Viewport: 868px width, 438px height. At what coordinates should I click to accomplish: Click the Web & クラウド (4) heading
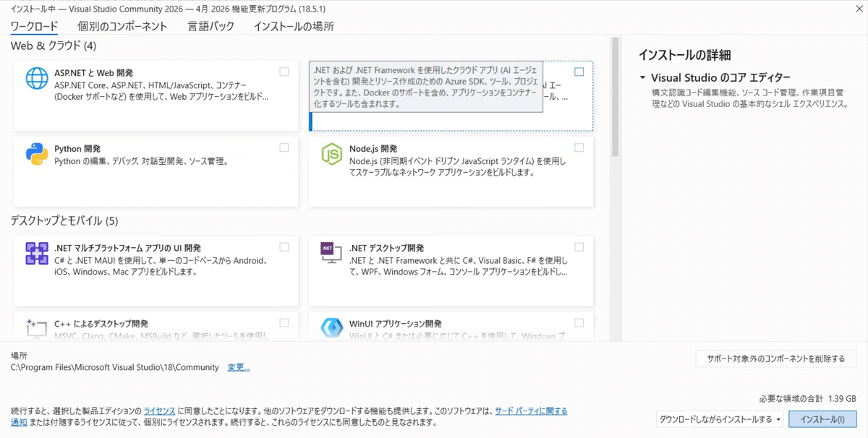tap(54, 46)
